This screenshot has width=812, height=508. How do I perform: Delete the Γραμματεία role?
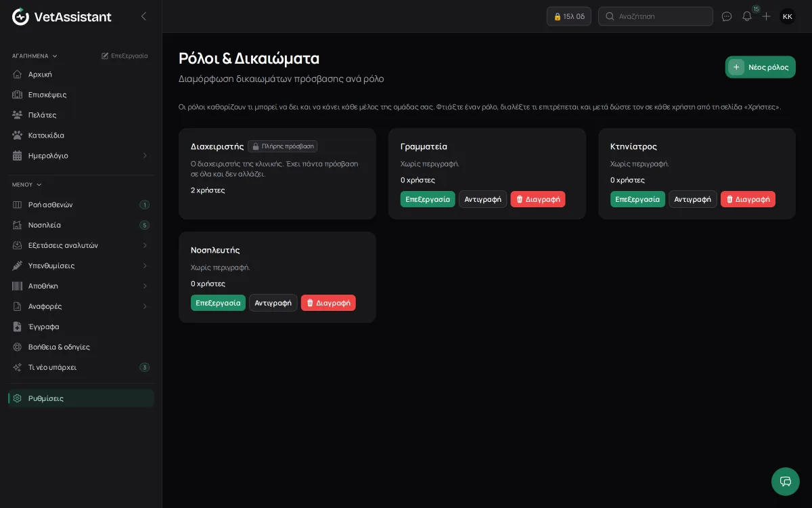(x=538, y=199)
